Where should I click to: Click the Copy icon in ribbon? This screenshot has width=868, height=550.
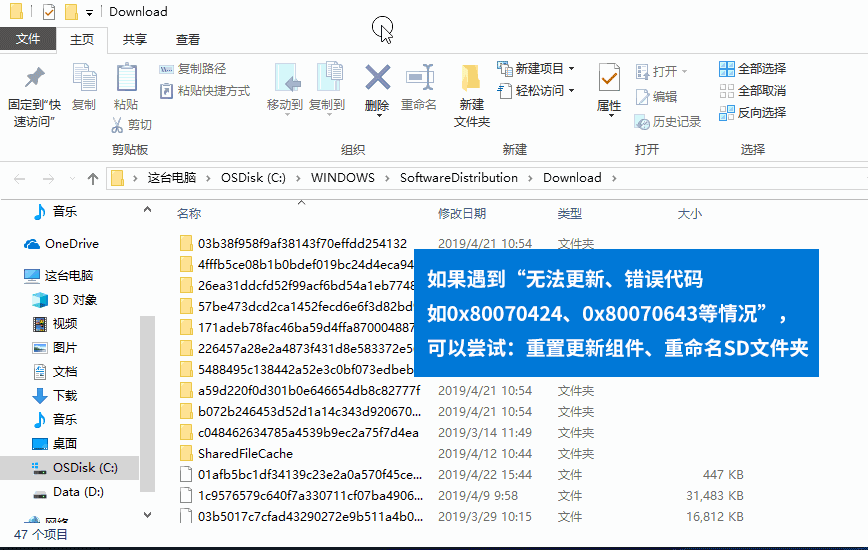(84, 79)
